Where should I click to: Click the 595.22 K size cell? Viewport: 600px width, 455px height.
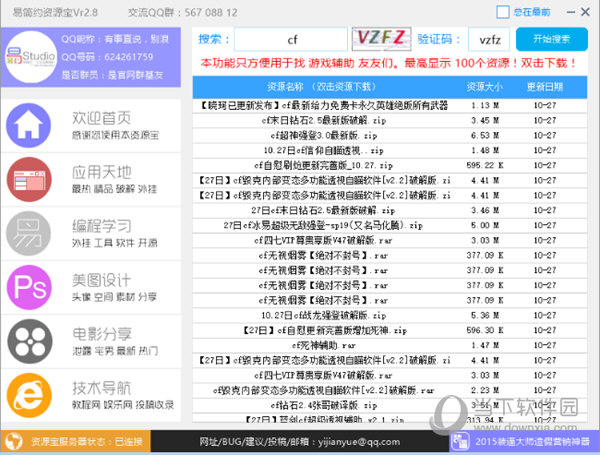tap(485, 165)
